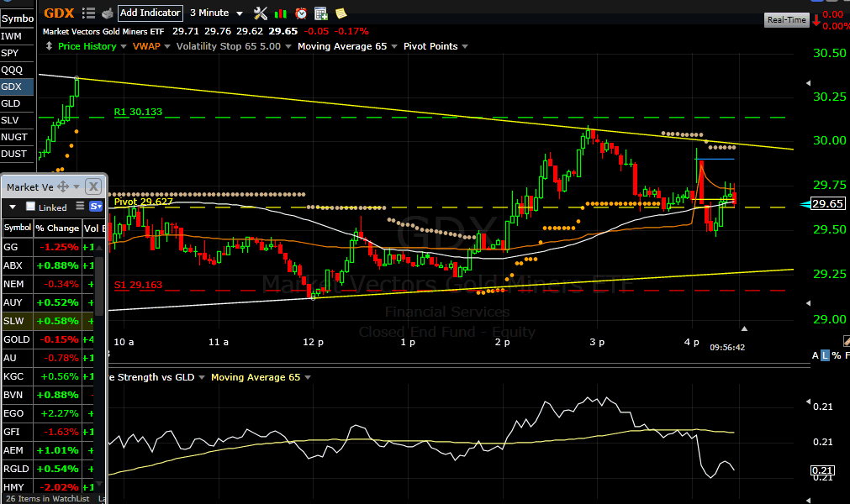
Task: Click the left-pointing scale marker near 30.25
Action: point(808,83)
